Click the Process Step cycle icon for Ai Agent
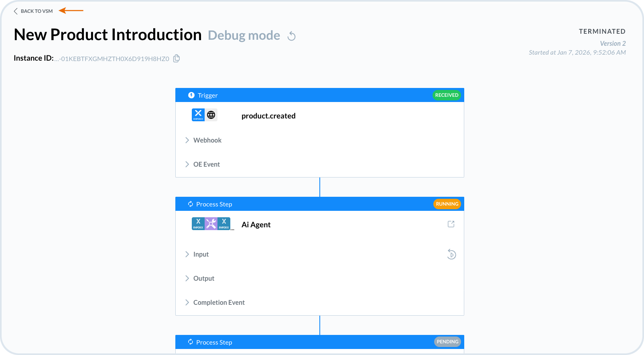This screenshot has height=355, width=644. click(191, 204)
